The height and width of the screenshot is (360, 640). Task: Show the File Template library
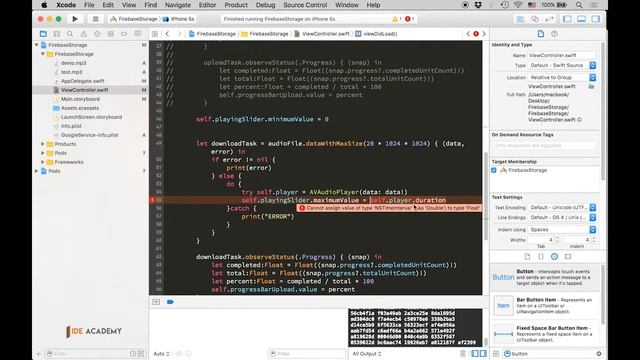pyautogui.click(x=527, y=257)
